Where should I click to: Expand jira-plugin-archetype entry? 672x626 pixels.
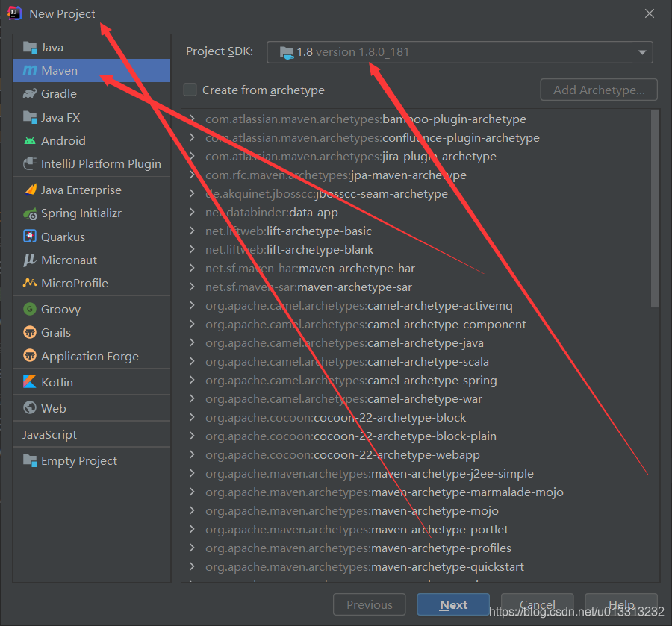192,156
